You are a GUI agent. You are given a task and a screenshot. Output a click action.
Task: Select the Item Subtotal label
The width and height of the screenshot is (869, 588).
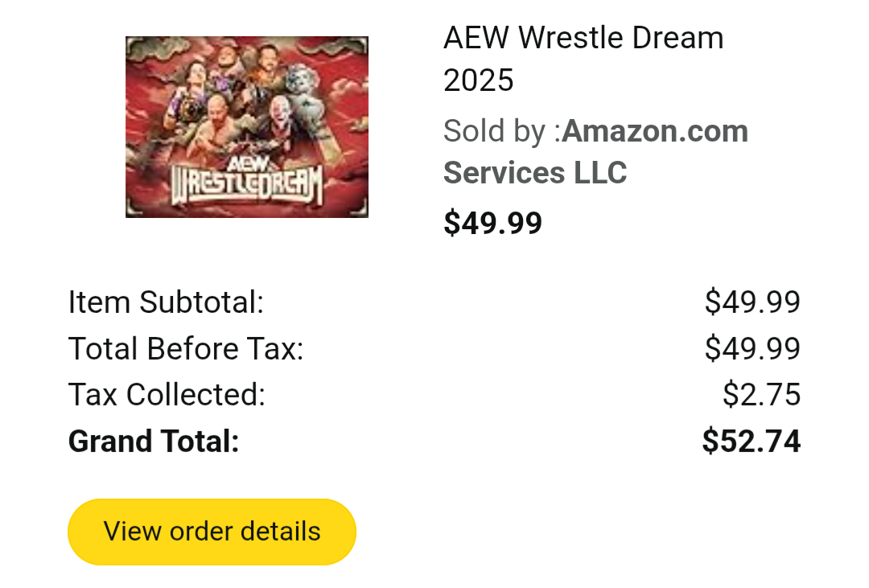166,302
